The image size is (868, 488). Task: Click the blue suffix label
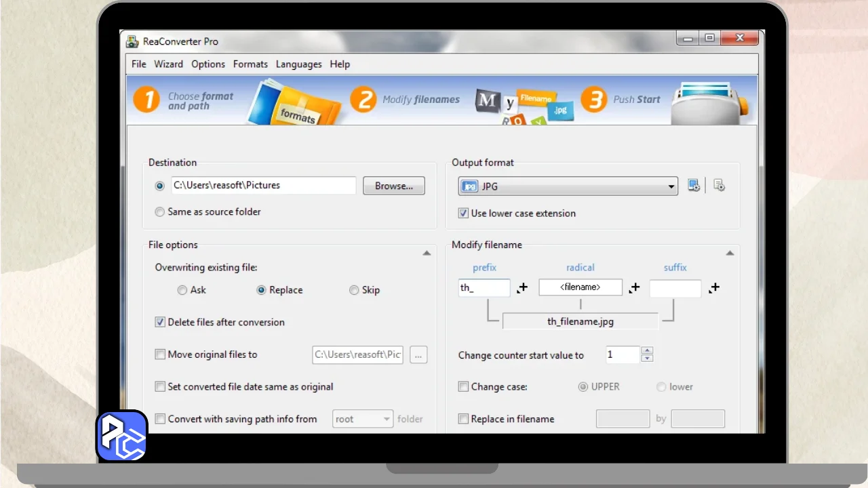click(x=675, y=268)
